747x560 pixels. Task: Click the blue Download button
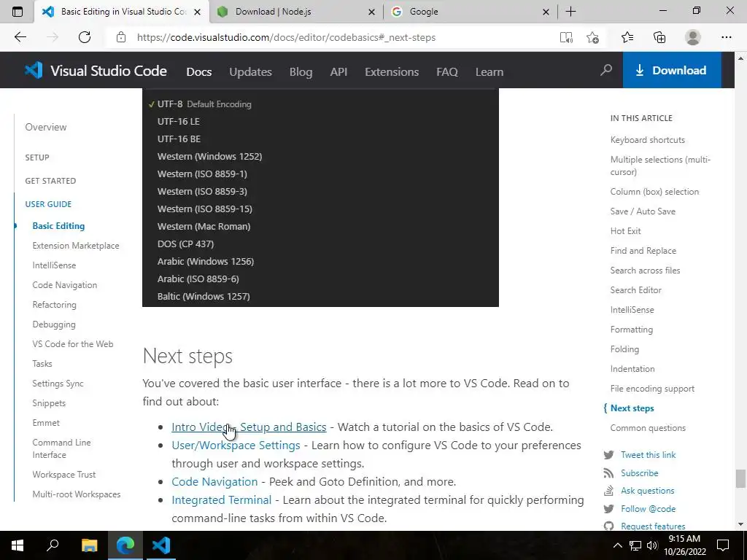(672, 70)
